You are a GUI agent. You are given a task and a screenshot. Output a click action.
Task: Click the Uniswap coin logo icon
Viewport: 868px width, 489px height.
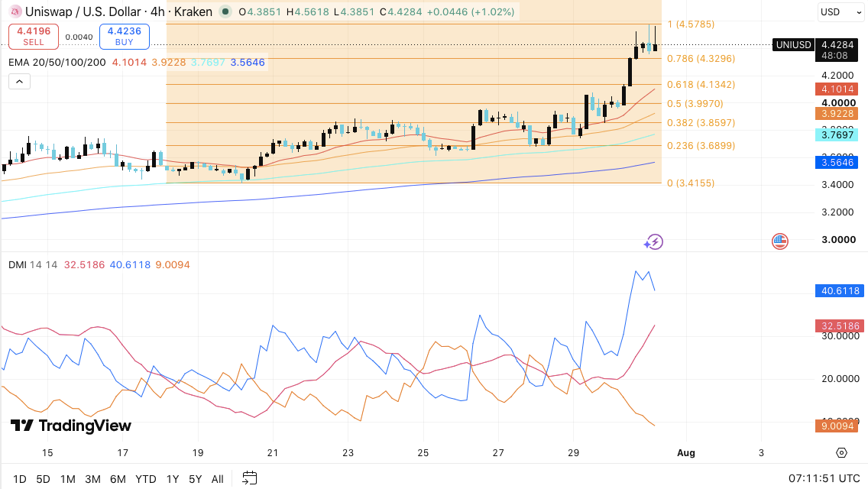(15, 11)
